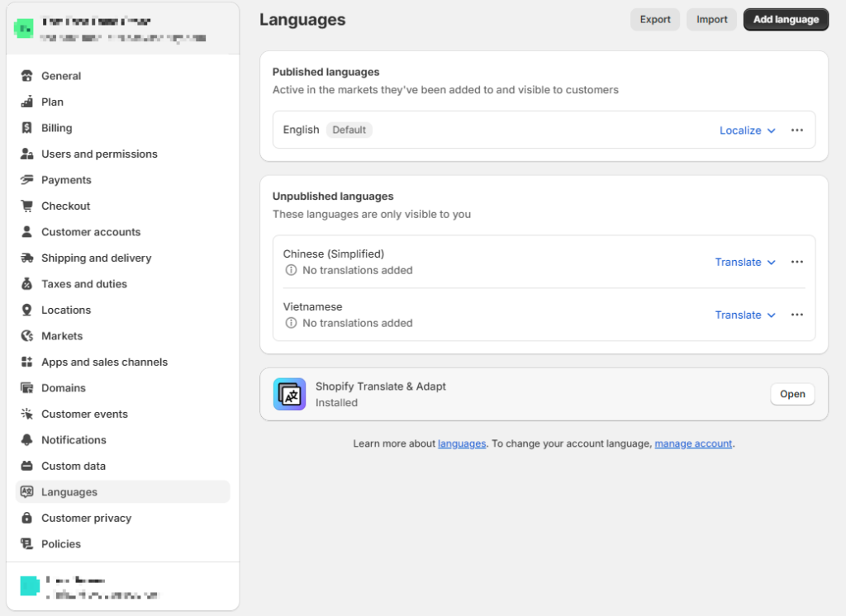The height and width of the screenshot is (616, 846).
Task: Click the Custom data icon
Action: coord(26,466)
